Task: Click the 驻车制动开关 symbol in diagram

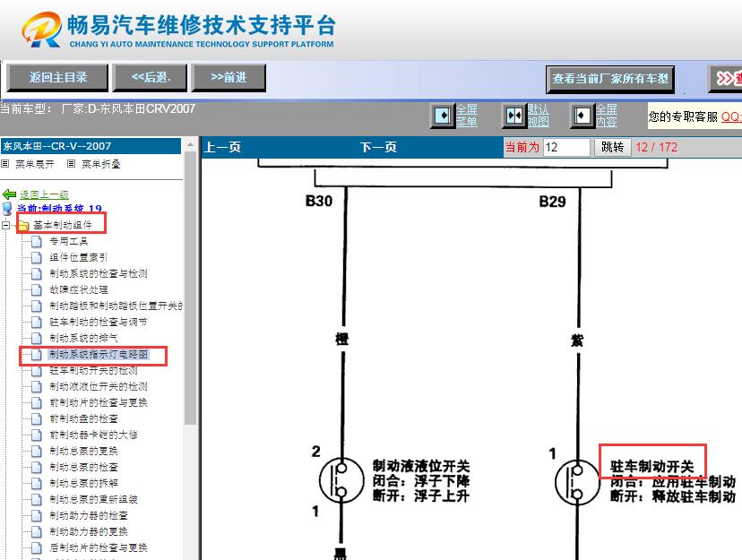Action: 577,482
